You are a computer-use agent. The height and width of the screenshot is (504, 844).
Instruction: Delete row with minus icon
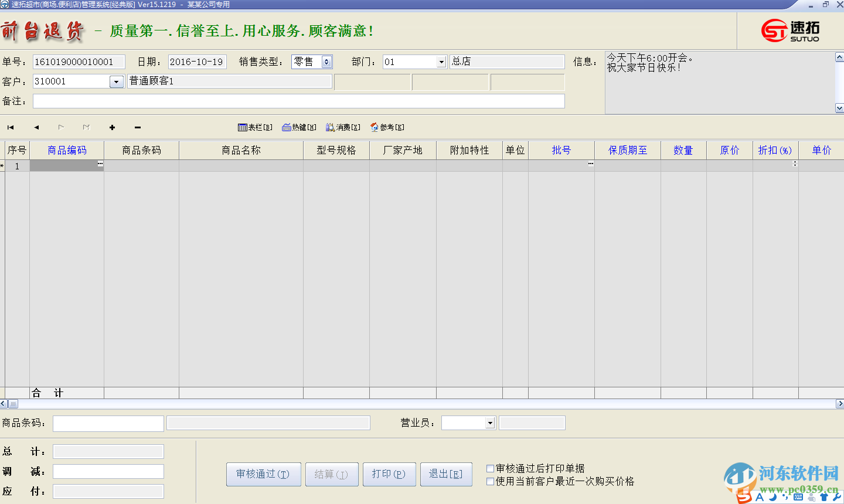click(138, 127)
